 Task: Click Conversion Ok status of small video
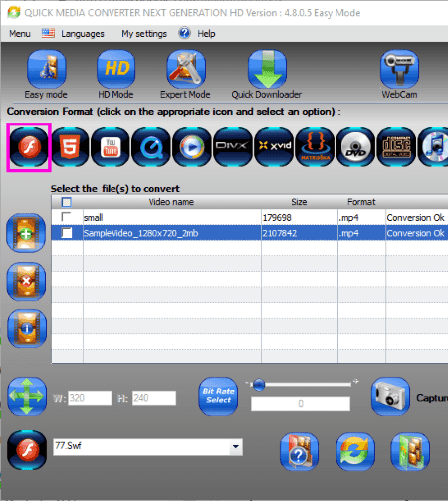(415, 218)
